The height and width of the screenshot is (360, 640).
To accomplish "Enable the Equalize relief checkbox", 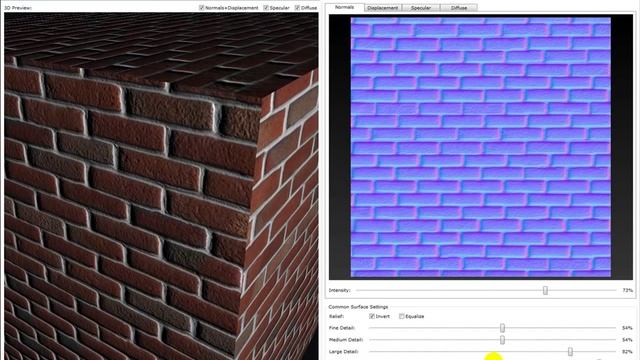I will (402, 316).
